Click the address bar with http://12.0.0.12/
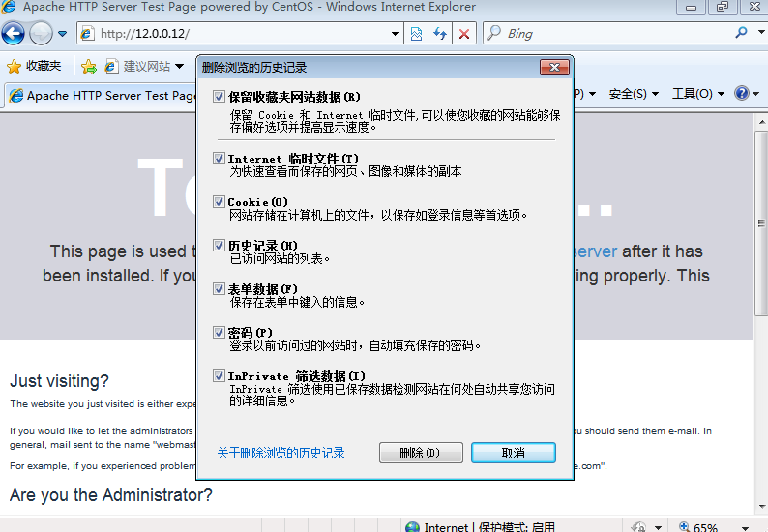Viewport: 768px width, 532px height. pyautogui.click(x=240, y=33)
